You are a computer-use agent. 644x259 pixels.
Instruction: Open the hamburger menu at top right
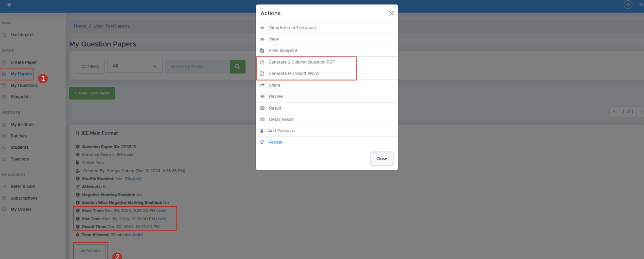(x=641, y=5)
